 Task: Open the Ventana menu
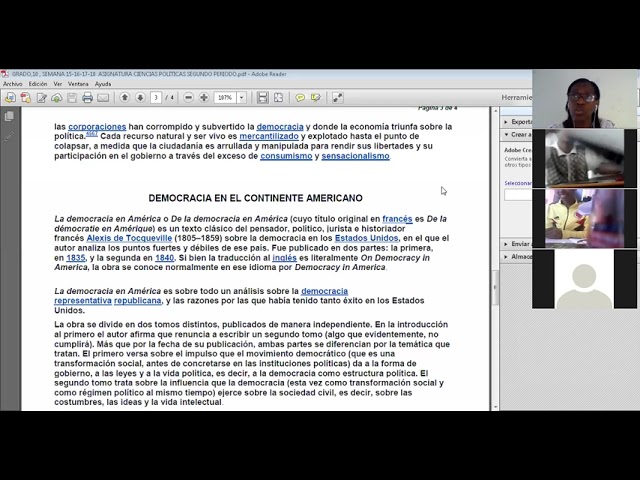pos(78,84)
